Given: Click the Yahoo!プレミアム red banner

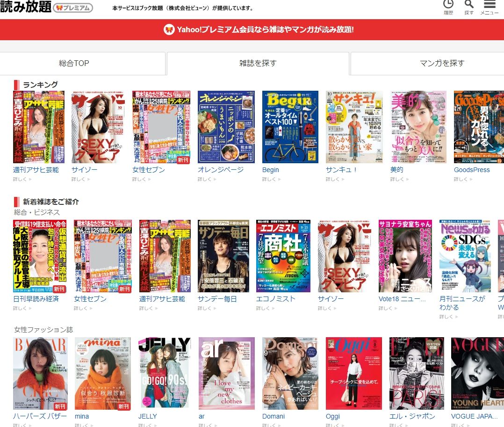Looking at the screenshot, I should pos(252,29).
